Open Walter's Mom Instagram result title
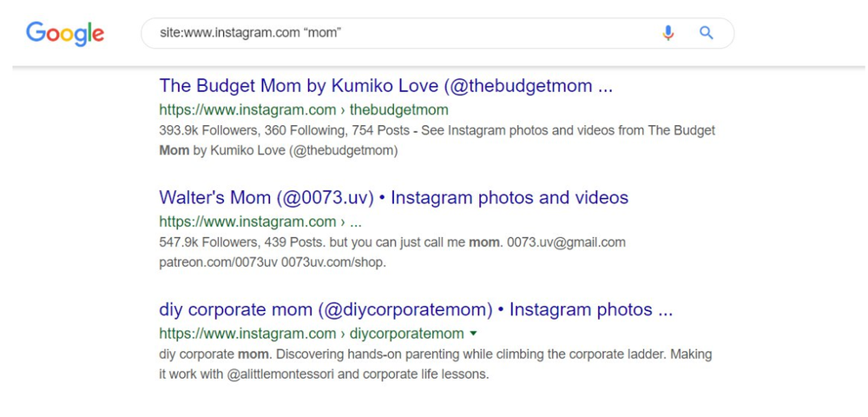 393,198
